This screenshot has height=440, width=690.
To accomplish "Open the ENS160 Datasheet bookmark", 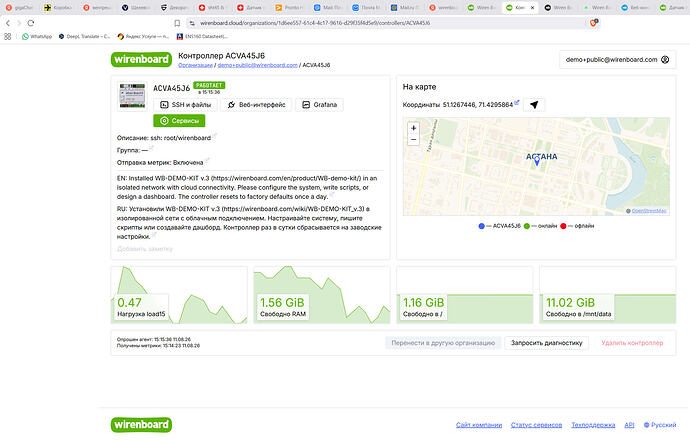I will (202, 37).
